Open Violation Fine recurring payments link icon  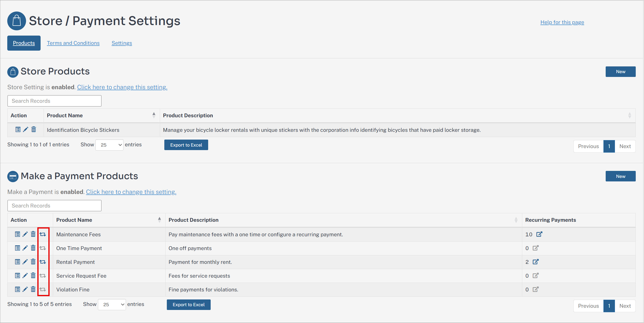coord(536,289)
